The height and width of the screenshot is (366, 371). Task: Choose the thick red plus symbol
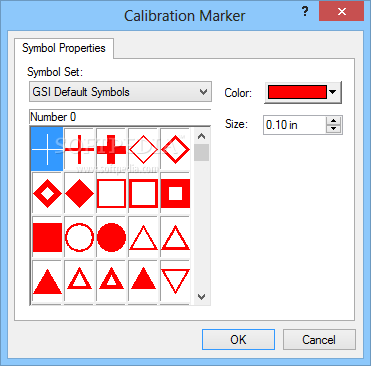pos(111,149)
